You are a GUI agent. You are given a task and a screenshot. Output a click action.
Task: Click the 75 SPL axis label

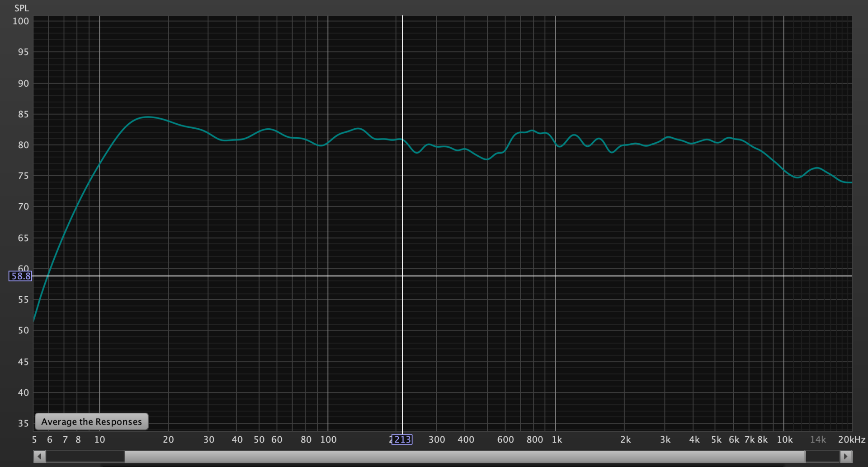point(23,176)
